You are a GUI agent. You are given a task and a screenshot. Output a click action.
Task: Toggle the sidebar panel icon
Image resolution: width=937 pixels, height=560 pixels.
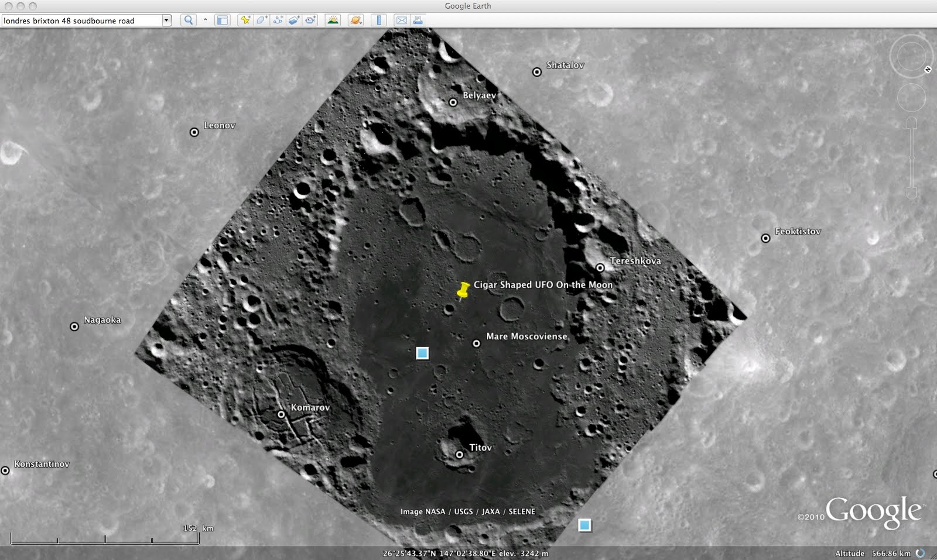coord(222,20)
